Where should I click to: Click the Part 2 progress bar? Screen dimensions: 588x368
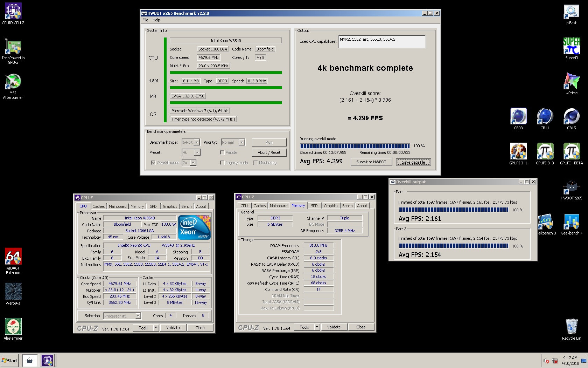(x=454, y=246)
